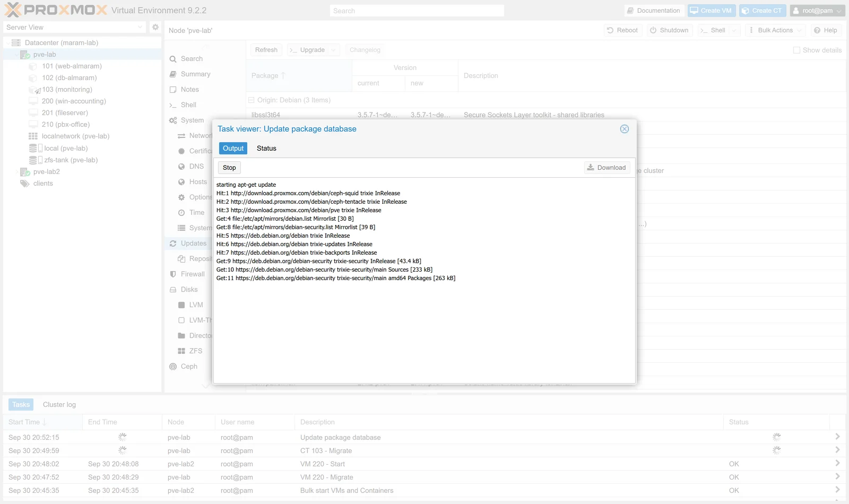This screenshot has height=504, width=849.
Task: Stop the running update task
Action: [x=229, y=168]
